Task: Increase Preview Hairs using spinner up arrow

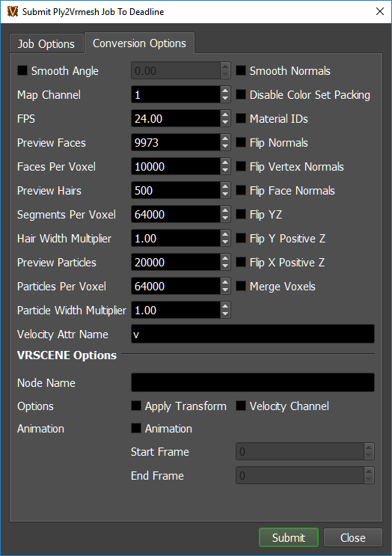Action: click(225, 186)
